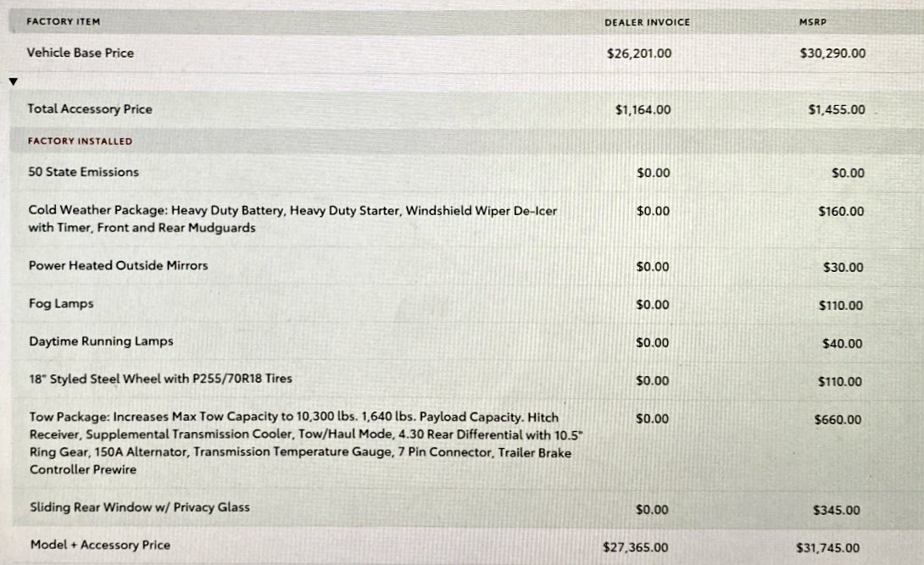Select the Power Heated Outside Mirrors item

coord(119,265)
